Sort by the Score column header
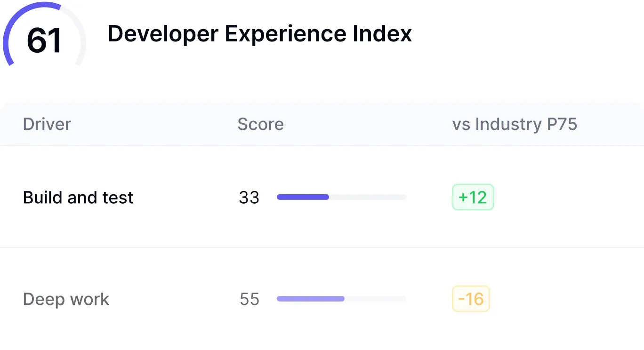The width and height of the screenshot is (644, 350). (260, 124)
